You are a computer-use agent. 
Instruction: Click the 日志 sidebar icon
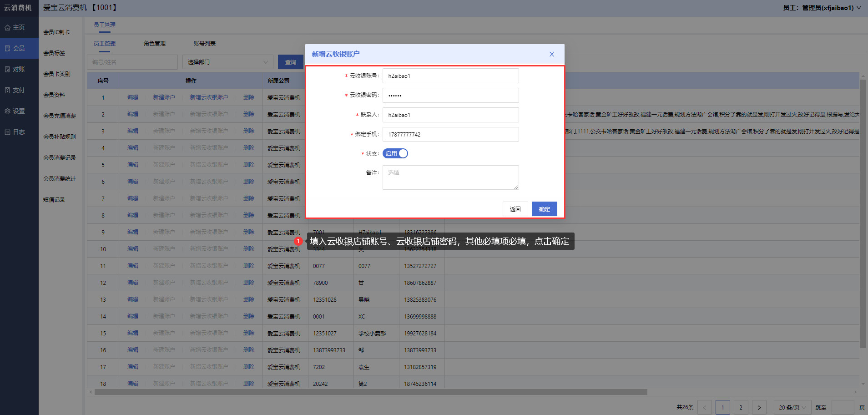tap(7, 132)
